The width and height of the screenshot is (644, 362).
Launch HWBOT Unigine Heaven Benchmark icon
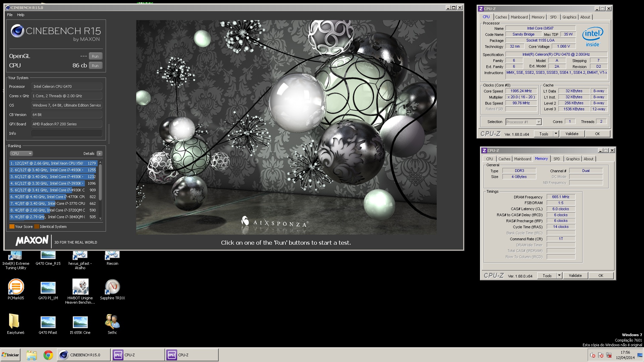pyautogui.click(x=80, y=292)
